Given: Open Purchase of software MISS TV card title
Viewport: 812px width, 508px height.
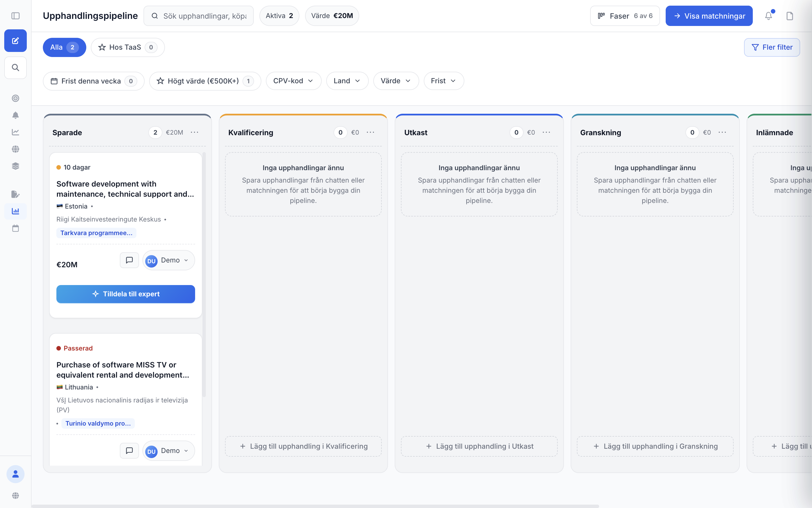Looking at the screenshot, I should click(123, 370).
